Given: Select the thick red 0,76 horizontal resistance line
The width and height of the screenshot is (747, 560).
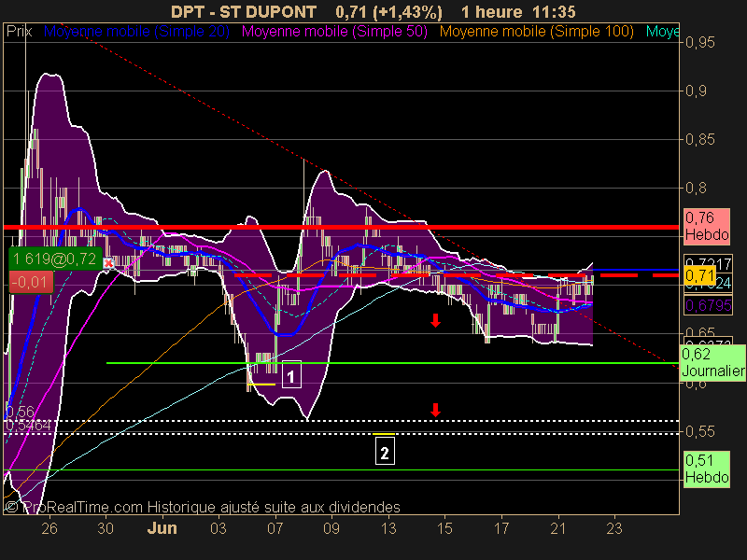Looking at the screenshot, I should [341, 227].
